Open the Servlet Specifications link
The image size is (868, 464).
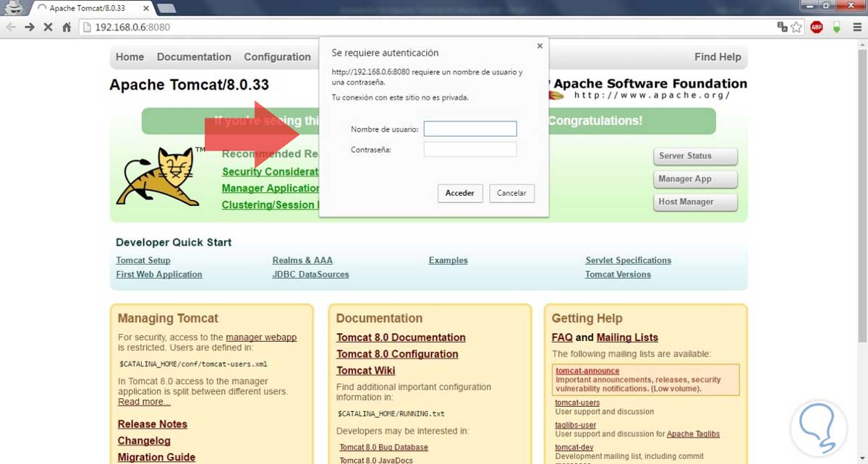coord(629,260)
